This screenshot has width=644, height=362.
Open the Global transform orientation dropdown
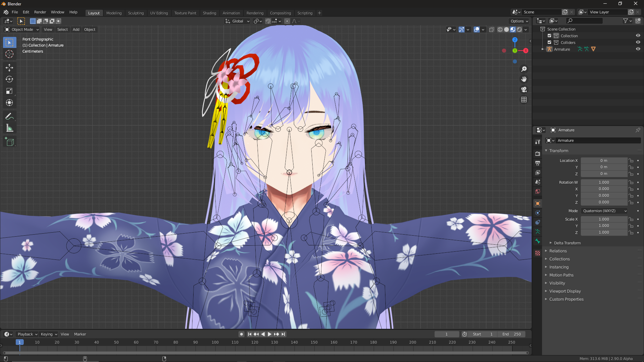click(x=237, y=21)
